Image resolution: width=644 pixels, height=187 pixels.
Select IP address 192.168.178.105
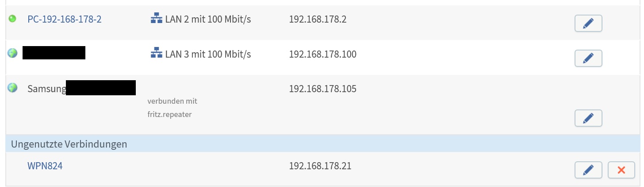322,89
